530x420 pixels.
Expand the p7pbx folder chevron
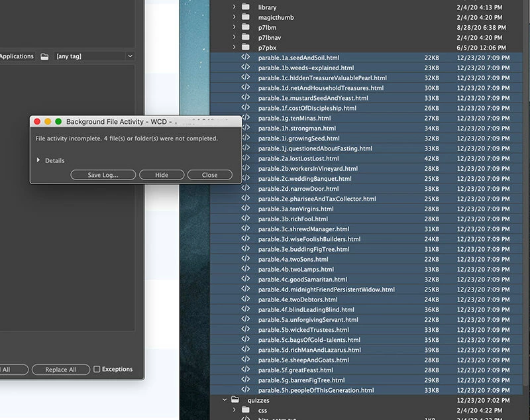coord(234,47)
